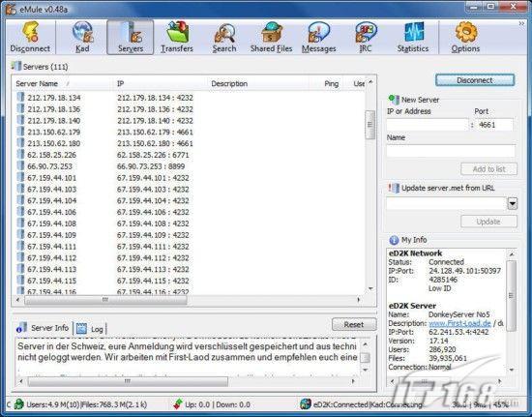This screenshot has width=532, height=417.
Task: Open eMule Options
Action: (465, 37)
